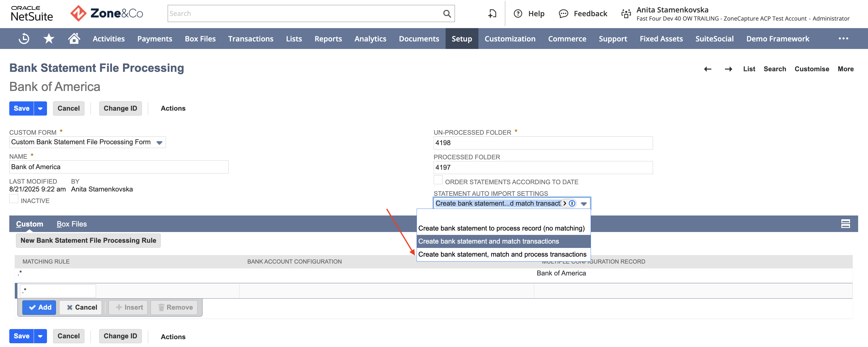Switch to the Box Files subtab
The width and height of the screenshot is (868, 347).
pyautogui.click(x=72, y=224)
